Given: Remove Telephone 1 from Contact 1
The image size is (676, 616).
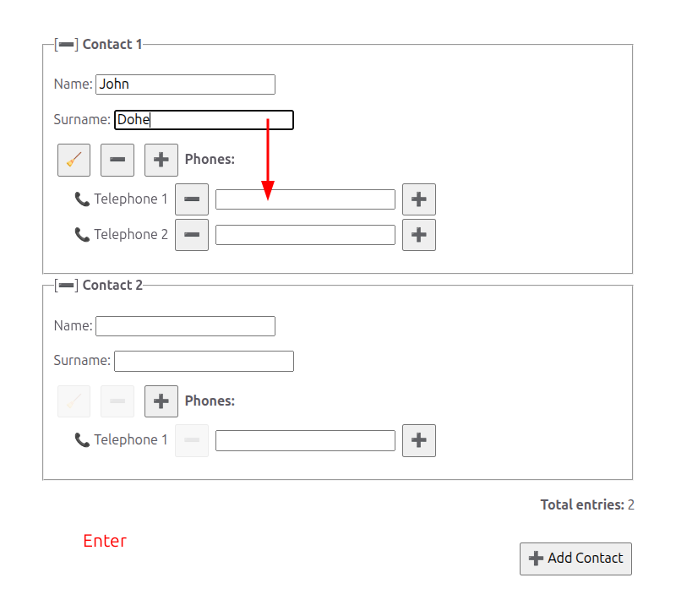Looking at the screenshot, I should click(x=191, y=199).
